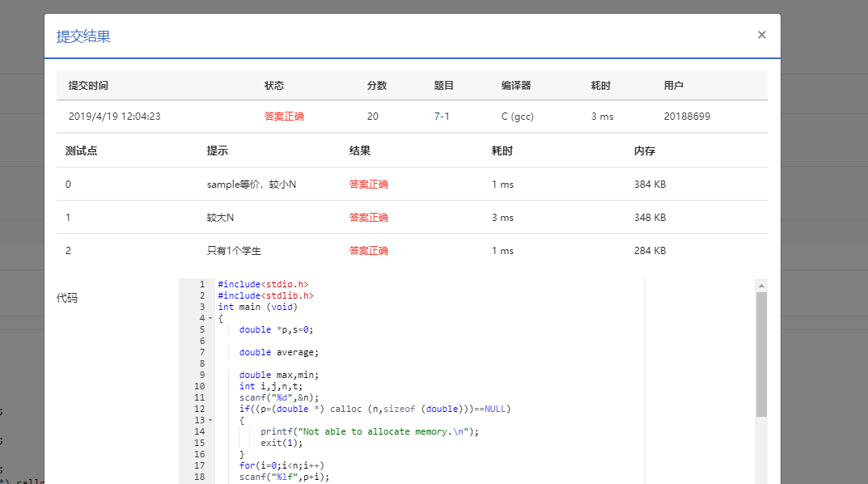Click submission time 2019/4/19 12:04:23
The height and width of the screenshot is (484, 868).
pyautogui.click(x=115, y=117)
